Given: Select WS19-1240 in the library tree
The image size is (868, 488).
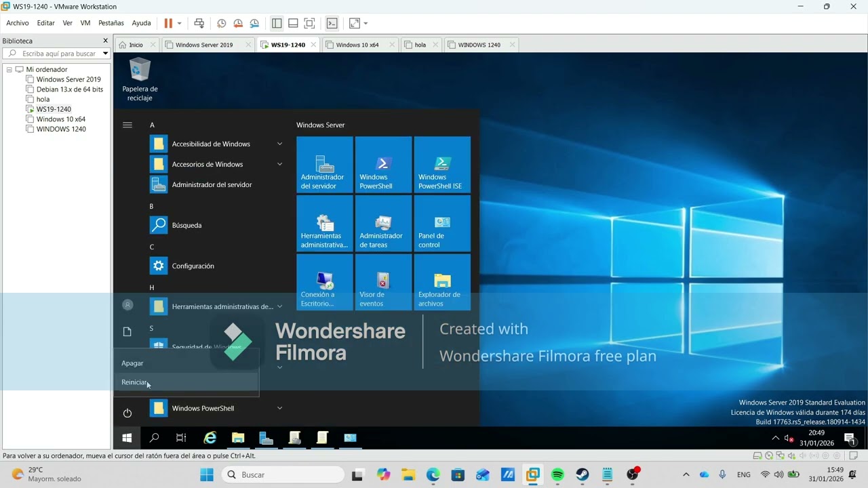Looking at the screenshot, I should pyautogui.click(x=54, y=109).
